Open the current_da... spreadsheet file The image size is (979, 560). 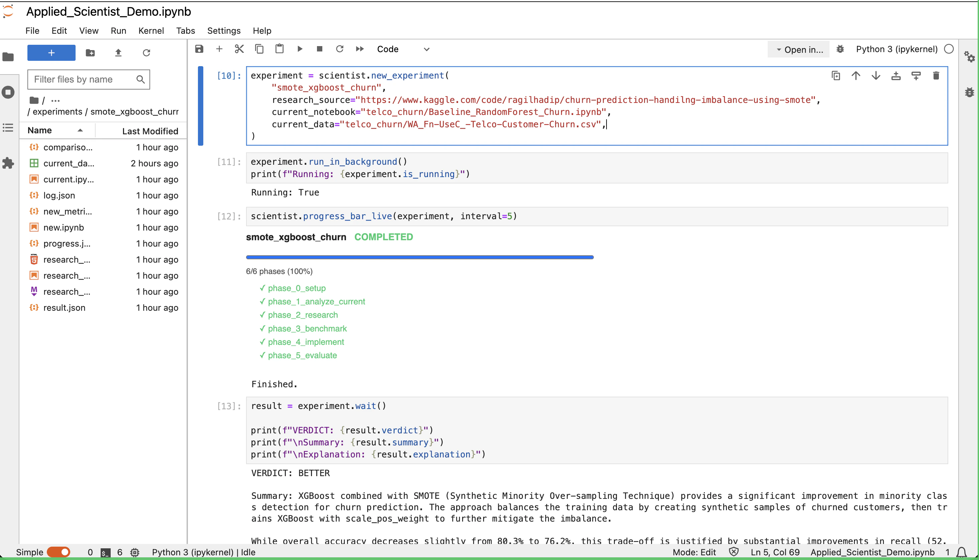pos(103,163)
